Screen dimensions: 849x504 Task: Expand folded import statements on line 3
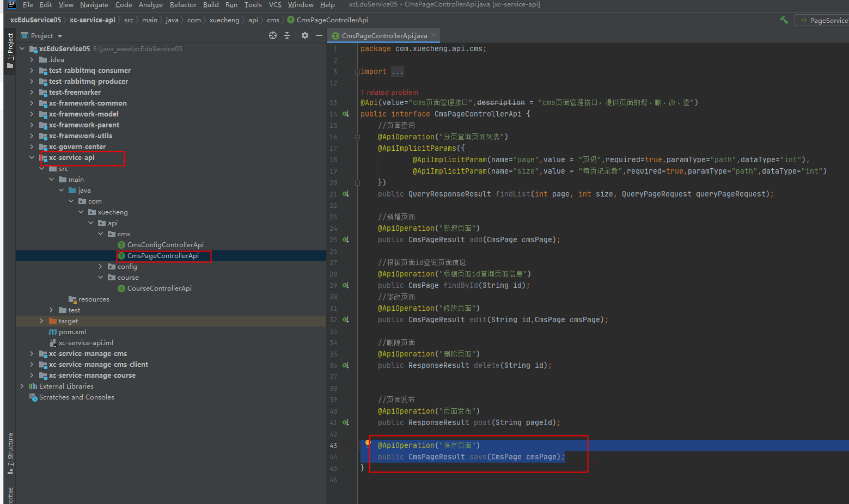coord(357,72)
